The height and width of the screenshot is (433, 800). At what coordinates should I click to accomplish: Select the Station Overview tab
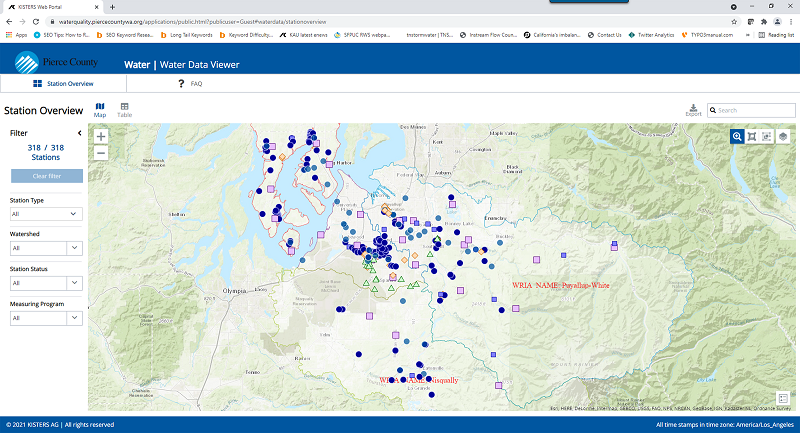coord(63,84)
